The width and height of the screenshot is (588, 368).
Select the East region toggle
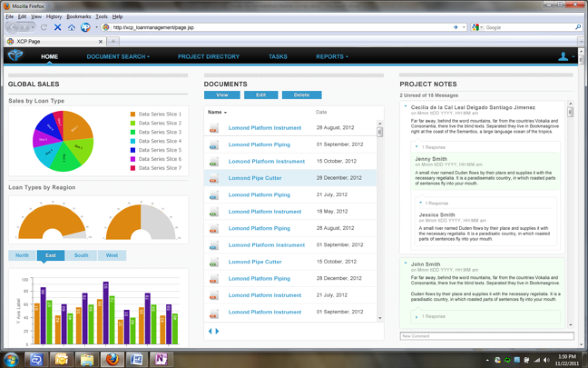pyautogui.click(x=51, y=255)
